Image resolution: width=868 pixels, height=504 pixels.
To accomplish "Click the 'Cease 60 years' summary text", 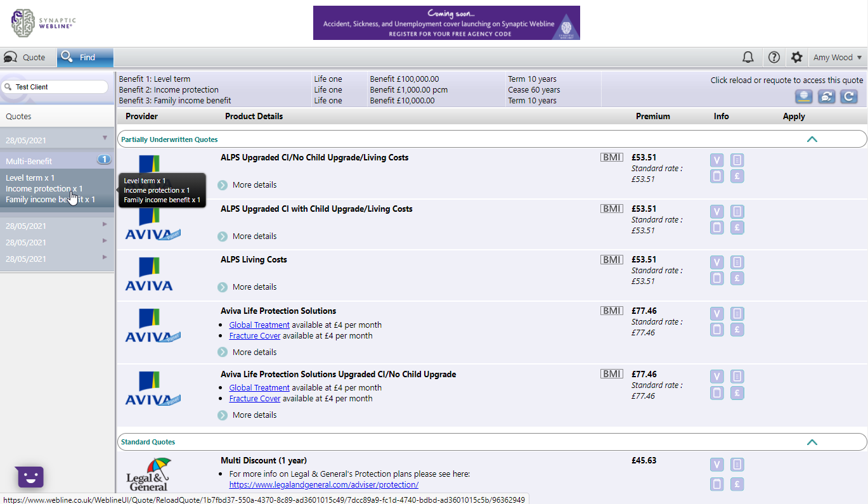I will coord(534,90).
